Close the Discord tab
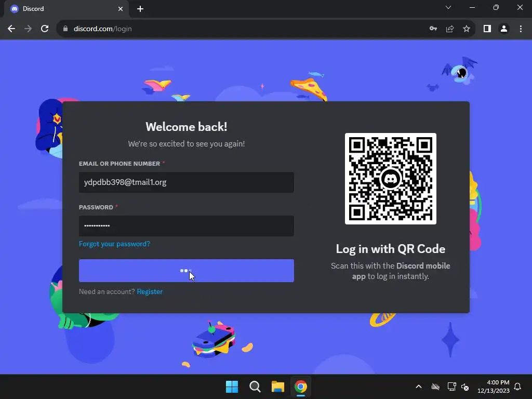Screen dimensions: 532x399 click(x=121, y=9)
